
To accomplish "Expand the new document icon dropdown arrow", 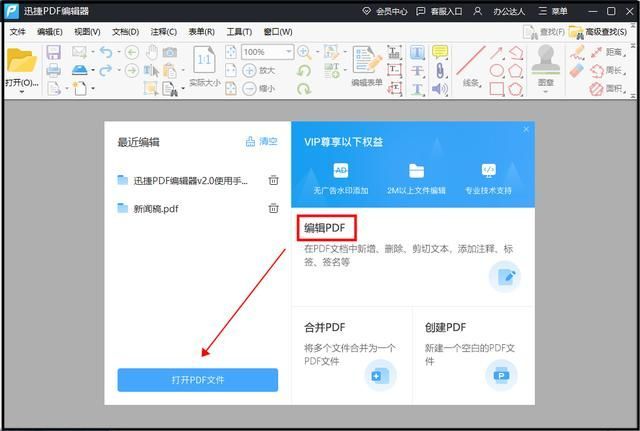I will pos(93,89).
